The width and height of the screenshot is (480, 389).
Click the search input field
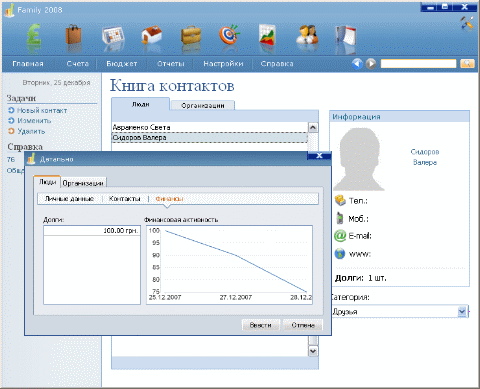pos(418,63)
